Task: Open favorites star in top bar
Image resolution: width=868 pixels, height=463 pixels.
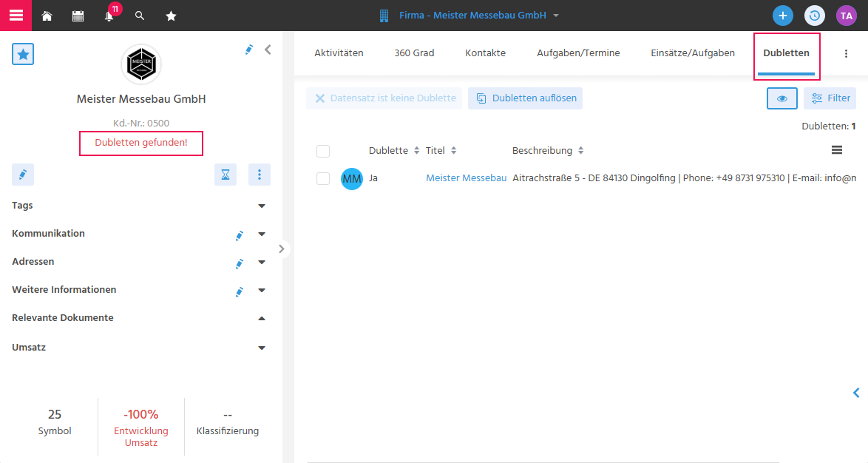Action: [x=171, y=16]
